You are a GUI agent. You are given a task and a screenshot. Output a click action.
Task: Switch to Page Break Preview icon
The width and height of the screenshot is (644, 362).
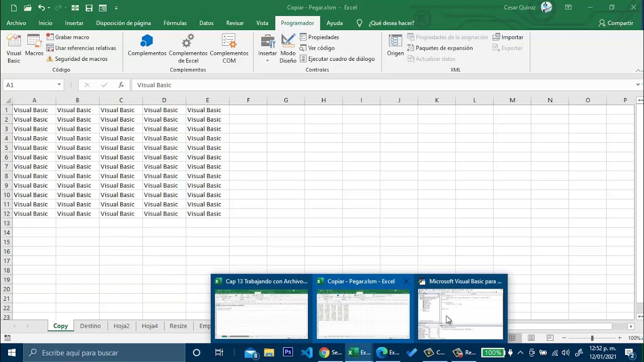point(550,338)
